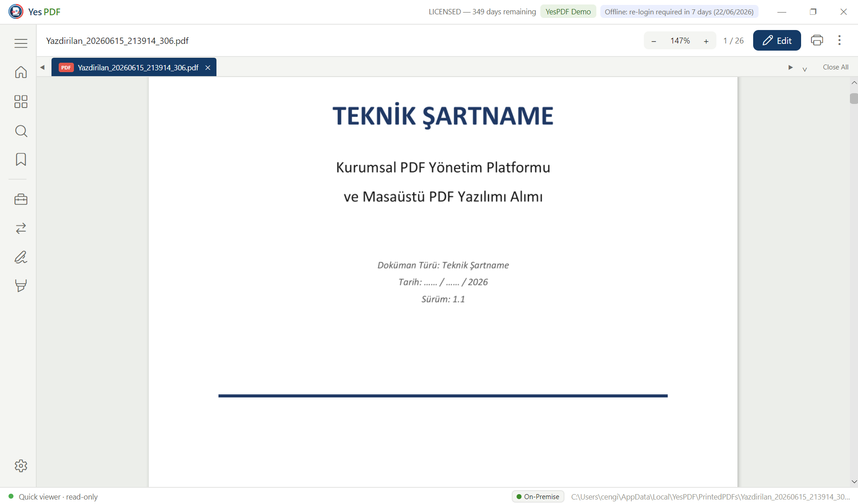This screenshot has width=858, height=504.
Task: Open the briefcase tools icon
Action: 21,199
